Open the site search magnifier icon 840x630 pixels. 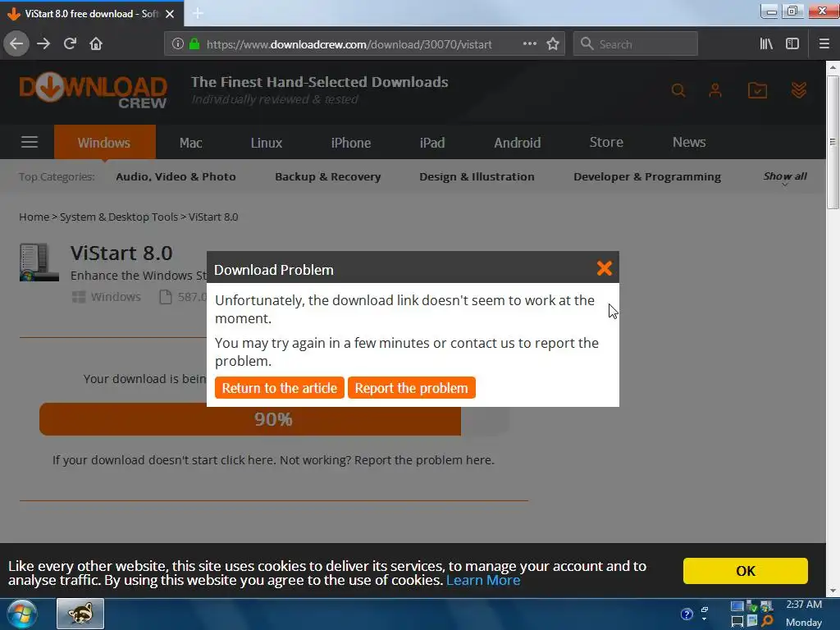click(678, 90)
